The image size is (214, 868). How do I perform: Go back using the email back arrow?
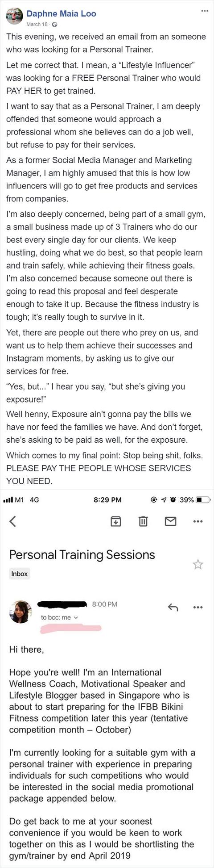tap(12, 521)
